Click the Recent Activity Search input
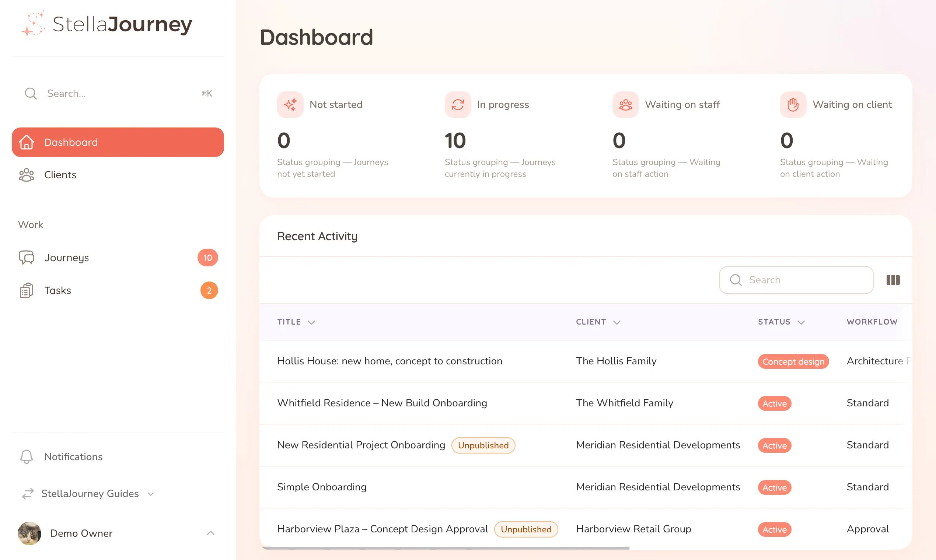 tap(796, 280)
